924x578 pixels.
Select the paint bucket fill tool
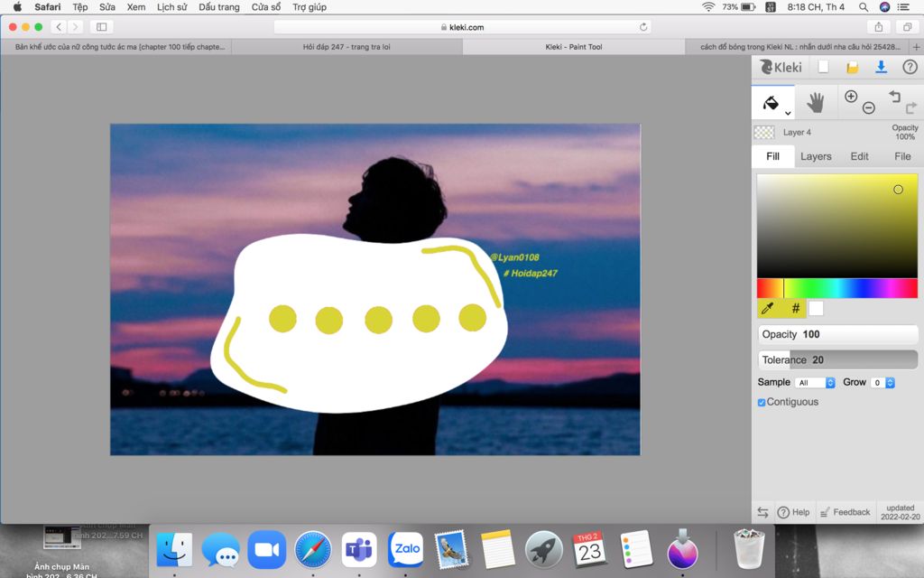pyautogui.click(x=771, y=103)
